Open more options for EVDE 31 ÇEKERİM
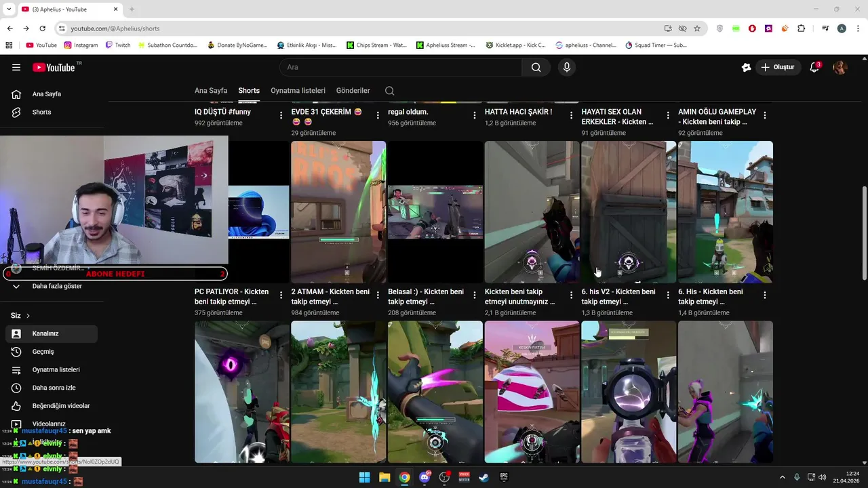The image size is (868, 488). tap(378, 116)
